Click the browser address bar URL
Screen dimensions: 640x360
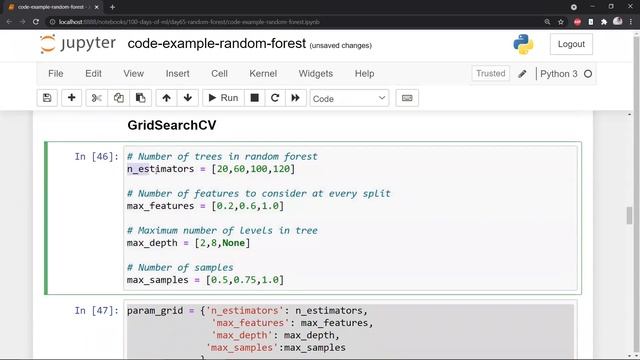(189, 22)
